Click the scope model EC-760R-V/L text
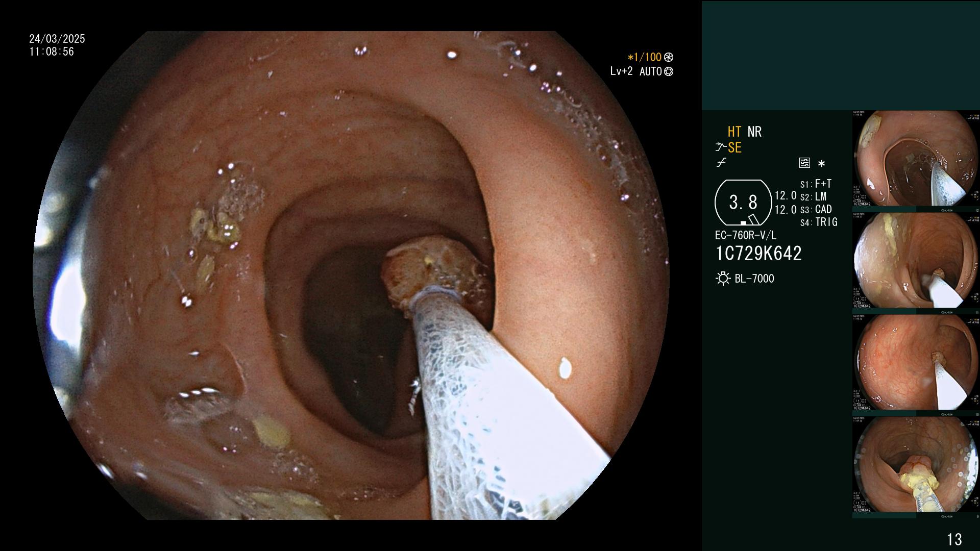 (746, 235)
